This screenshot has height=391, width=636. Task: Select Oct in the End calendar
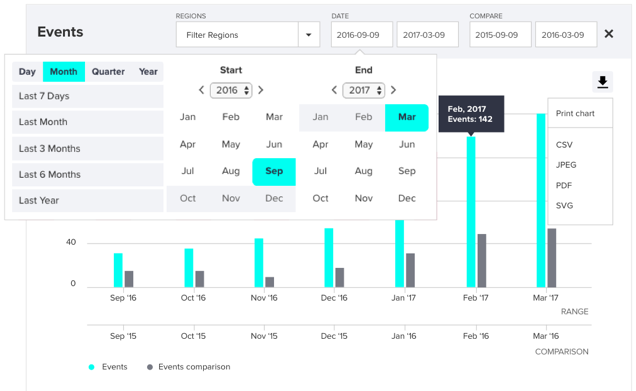click(x=320, y=198)
